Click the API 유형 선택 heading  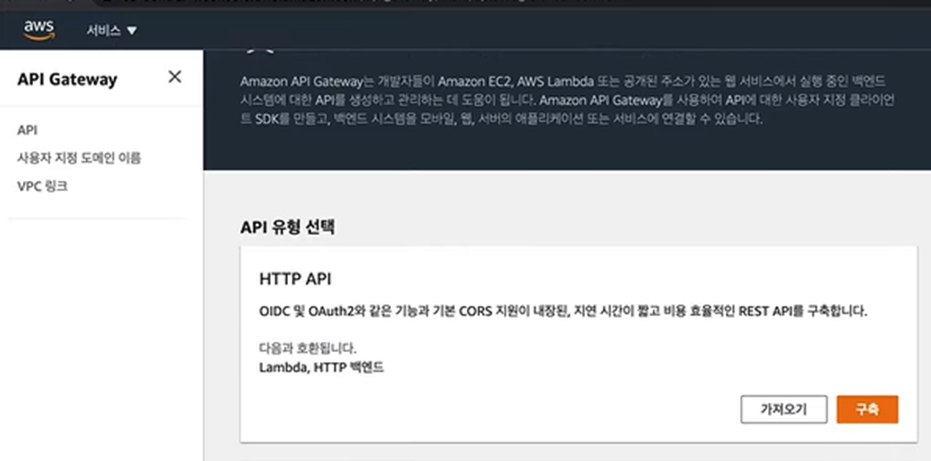point(287,227)
